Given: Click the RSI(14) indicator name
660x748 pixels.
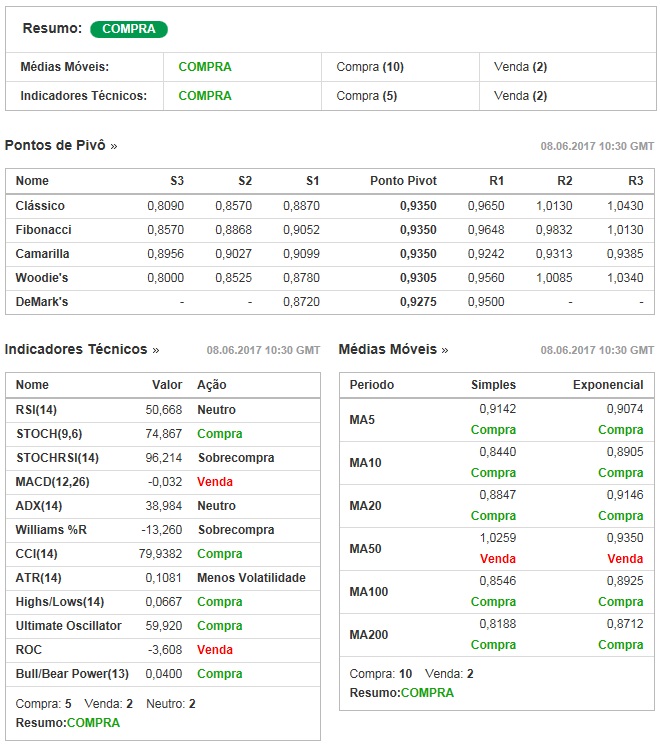Looking at the screenshot, I should (x=39, y=410).
